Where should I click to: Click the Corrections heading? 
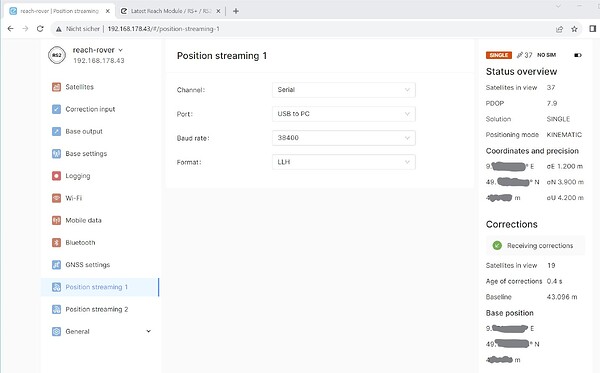pyautogui.click(x=512, y=224)
